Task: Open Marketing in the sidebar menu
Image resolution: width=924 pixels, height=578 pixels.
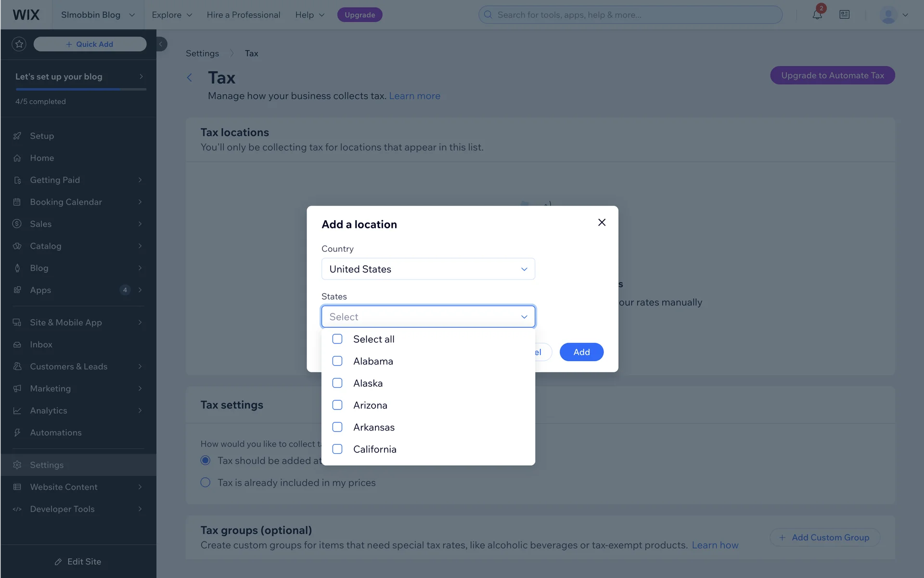Action: pyautogui.click(x=50, y=389)
